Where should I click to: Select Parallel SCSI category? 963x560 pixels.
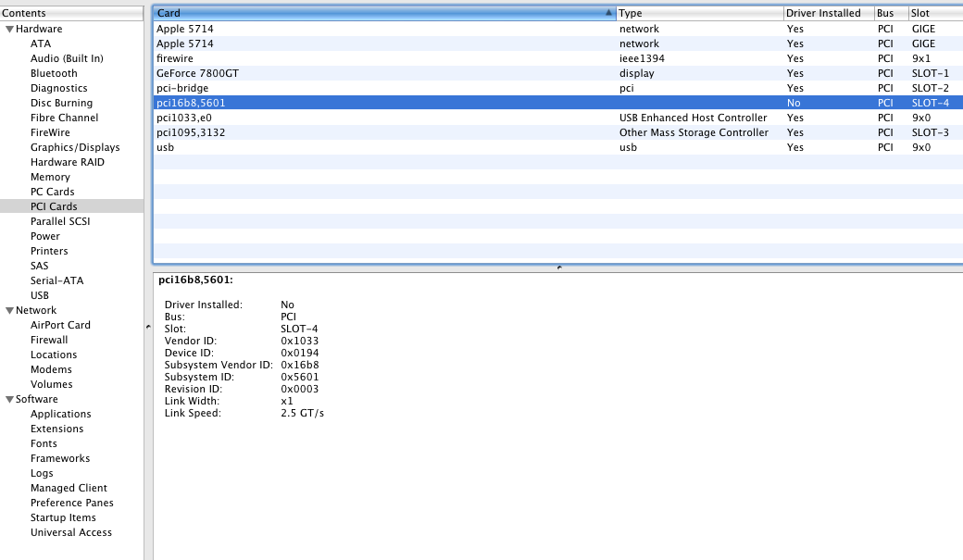click(x=60, y=221)
